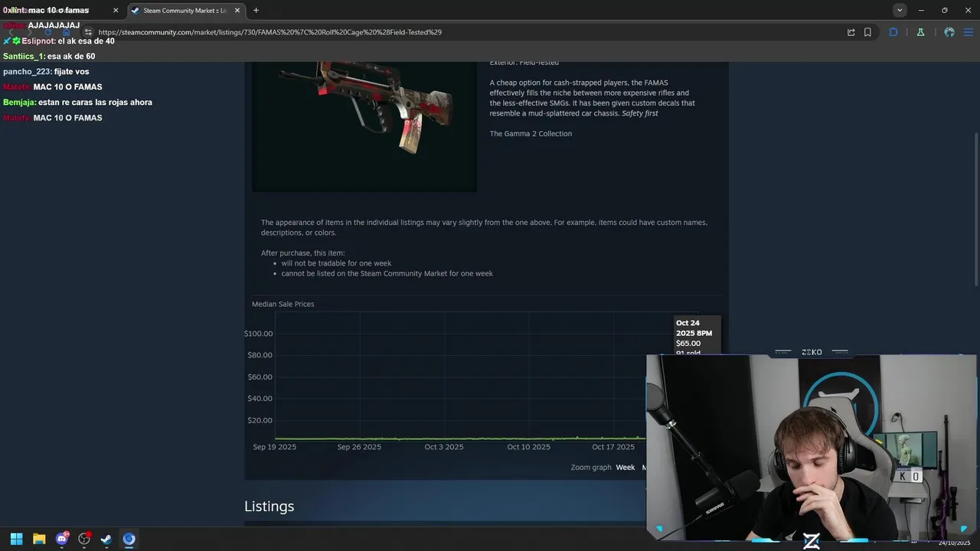Click the $40.00 axis label
Viewport: 980px width, 551px height.
(260, 398)
